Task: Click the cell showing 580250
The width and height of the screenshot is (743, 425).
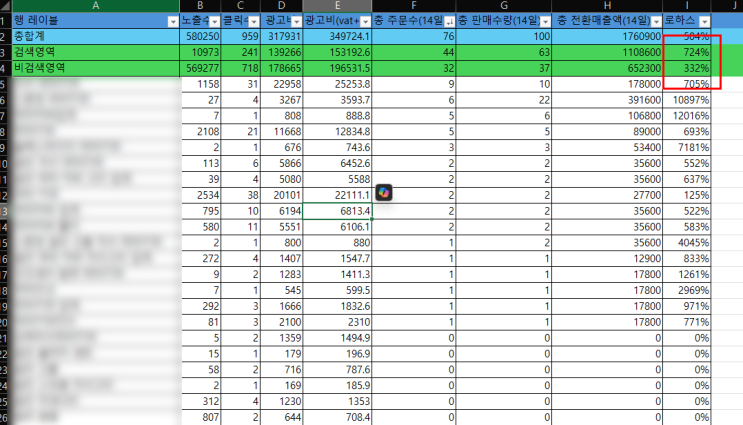Action: click(200, 36)
